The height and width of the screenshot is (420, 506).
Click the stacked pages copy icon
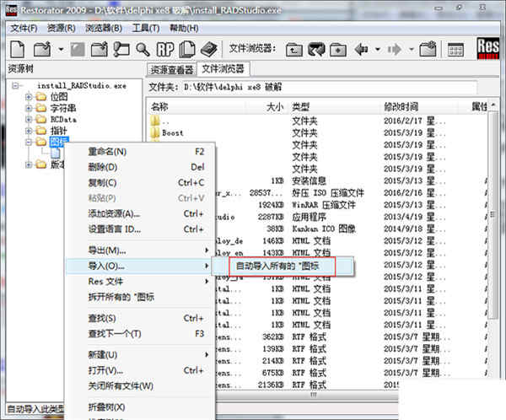click(x=187, y=50)
